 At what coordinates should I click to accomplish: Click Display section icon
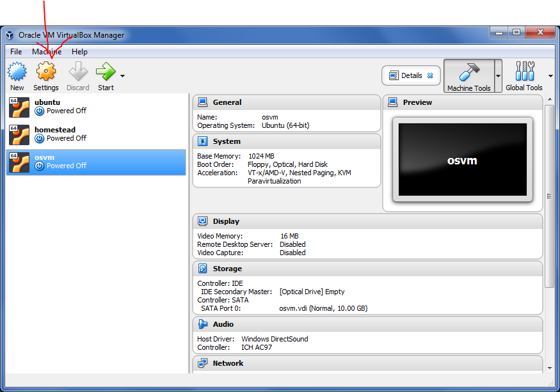pyautogui.click(x=202, y=221)
